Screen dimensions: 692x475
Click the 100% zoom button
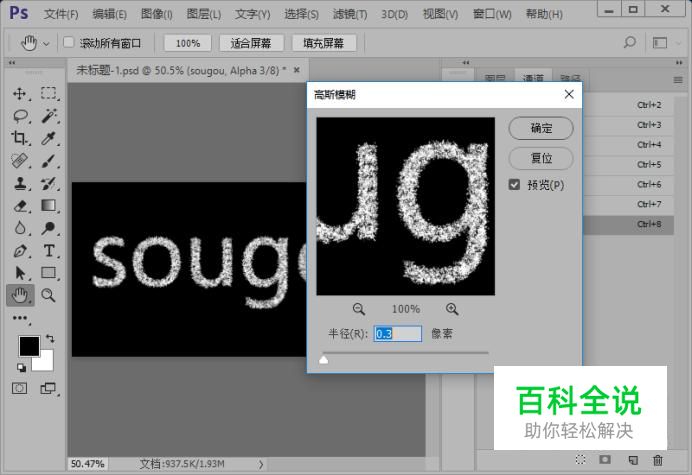pyautogui.click(x=188, y=43)
